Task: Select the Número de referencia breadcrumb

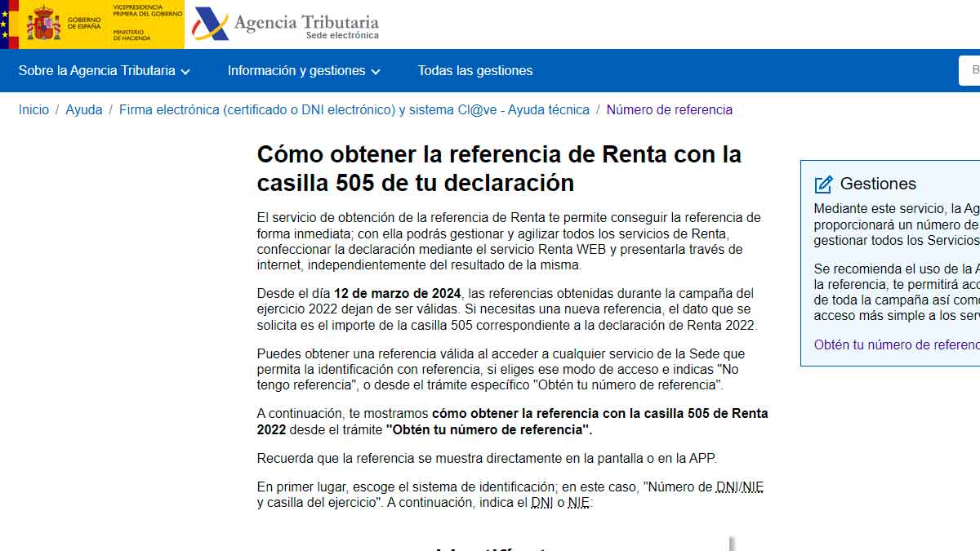Action: tap(670, 109)
